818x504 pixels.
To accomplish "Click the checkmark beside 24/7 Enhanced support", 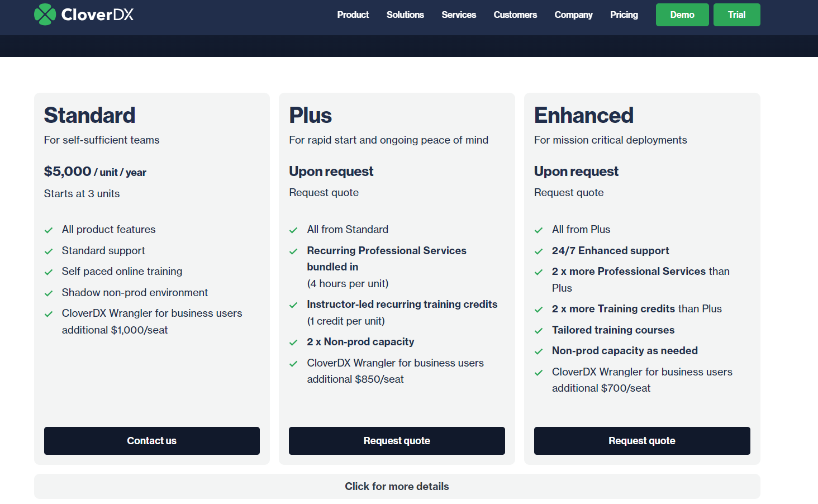I will [x=539, y=251].
